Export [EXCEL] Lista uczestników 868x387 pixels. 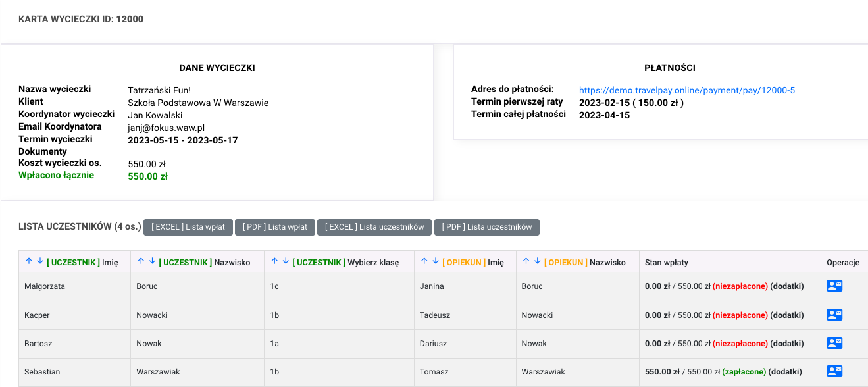pos(374,227)
